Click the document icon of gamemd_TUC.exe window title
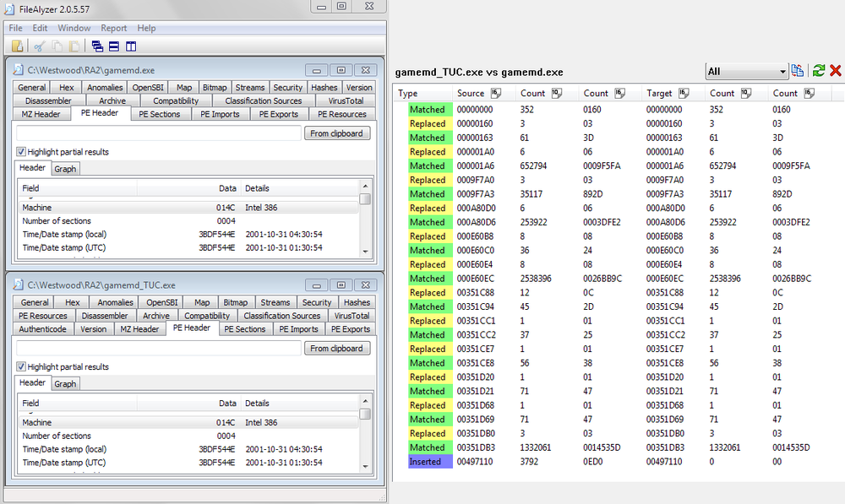 point(19,285)
